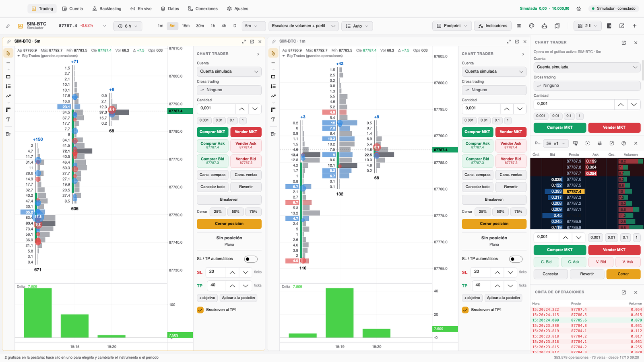Viewport: 644px width, 362px height.
Task: Click 50% close button in left Chart Trader
Action: point(235,212)
